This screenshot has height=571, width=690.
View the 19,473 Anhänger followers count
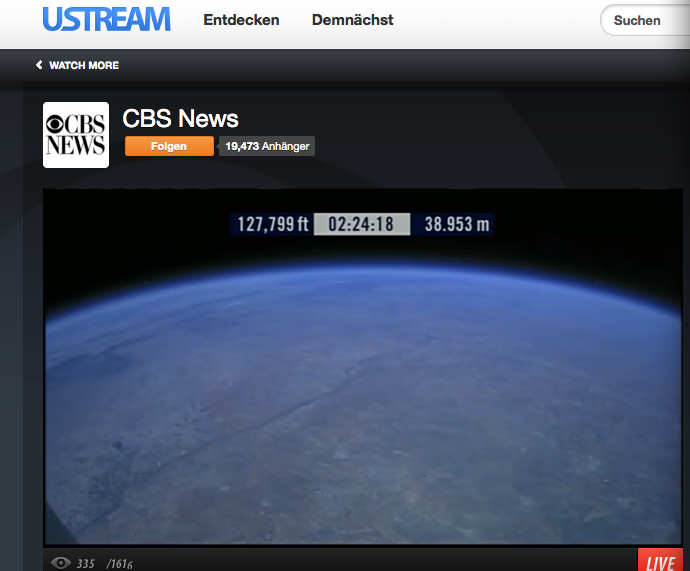[x=267, y=146]
